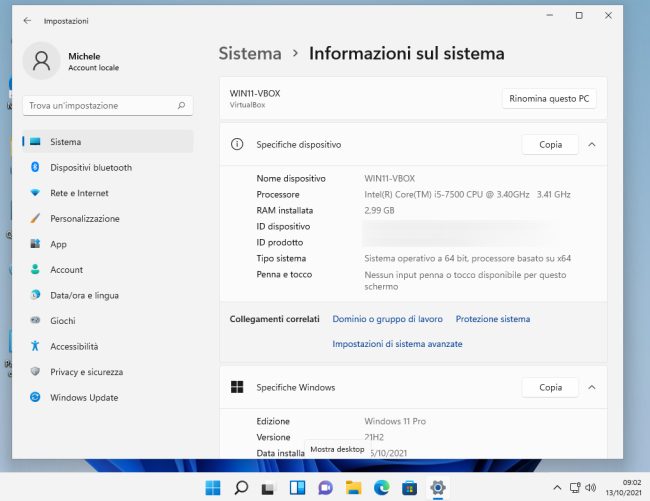650x501 pixels.
Task: Open Impostazioni di sistema avanzate link
Action: tap(397, 344)
